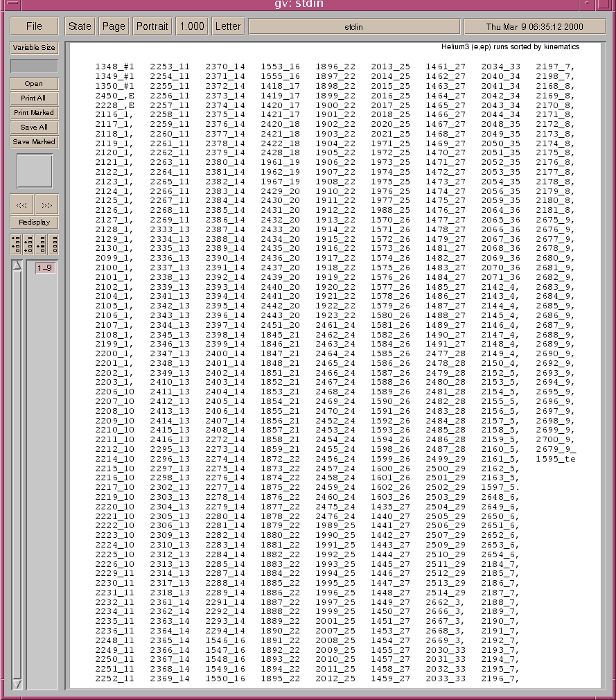Click the page list scrollbar track

[17, 471]
